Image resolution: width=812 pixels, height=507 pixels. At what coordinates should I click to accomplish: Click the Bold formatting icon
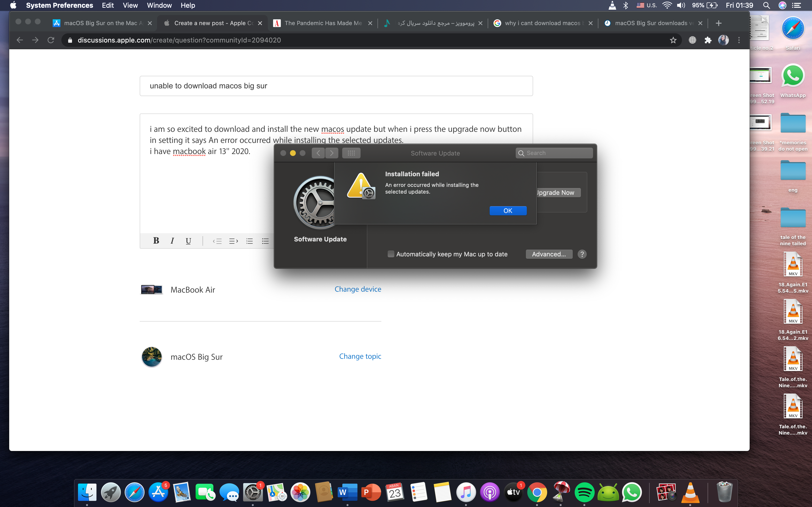tap(156, 241)
